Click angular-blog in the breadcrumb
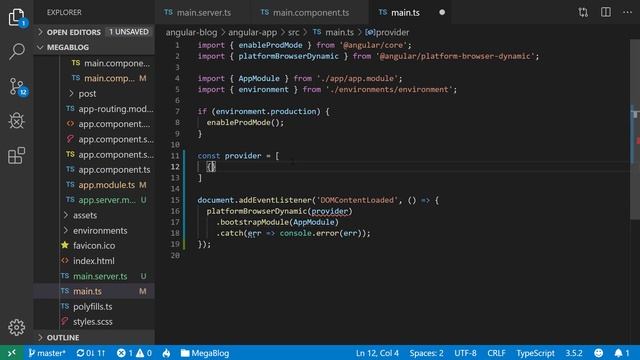The width and height of the screenshot is (640, 360). click(191, 32)
